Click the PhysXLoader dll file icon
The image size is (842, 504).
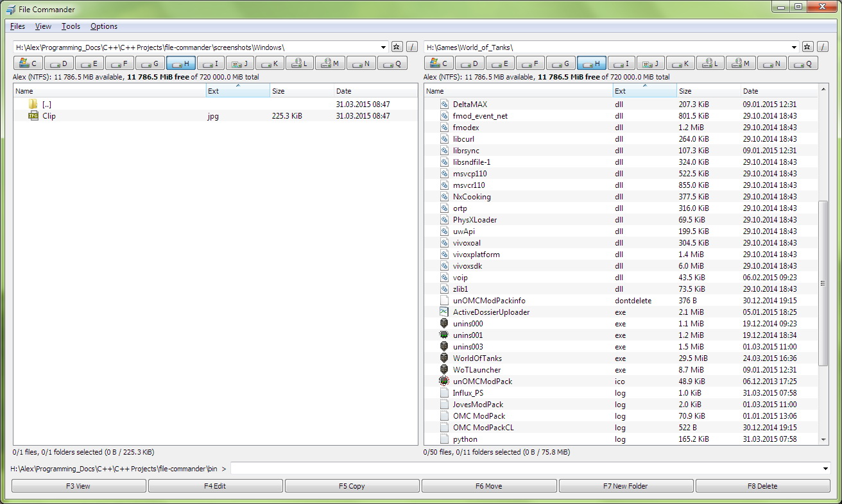click(x=444, y=220)
